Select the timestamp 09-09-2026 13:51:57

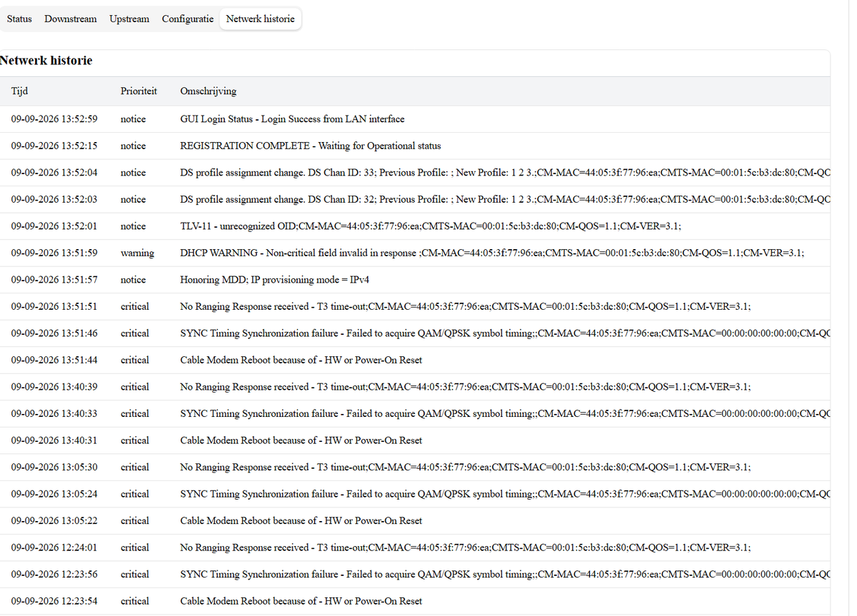tap(54, 280)
